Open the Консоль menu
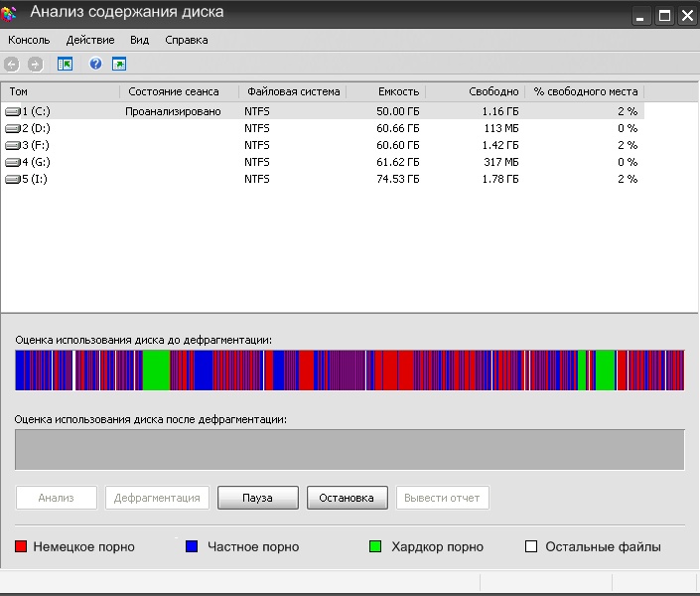This screenshot has height=596, width=700. [29, 40]
